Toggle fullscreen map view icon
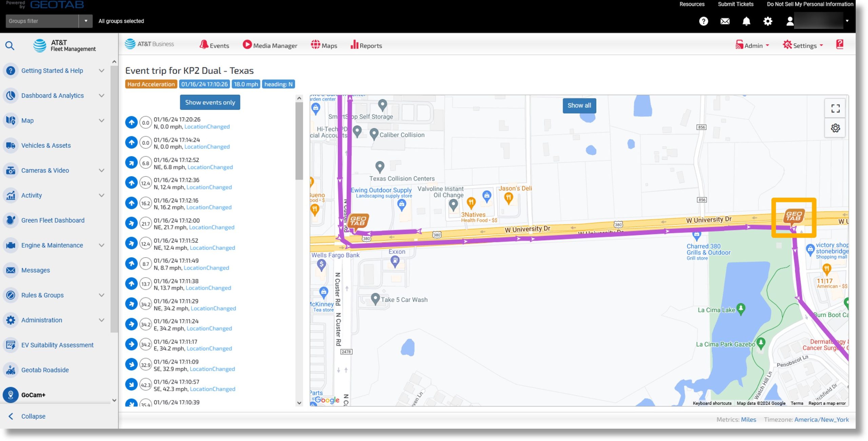 835,108
